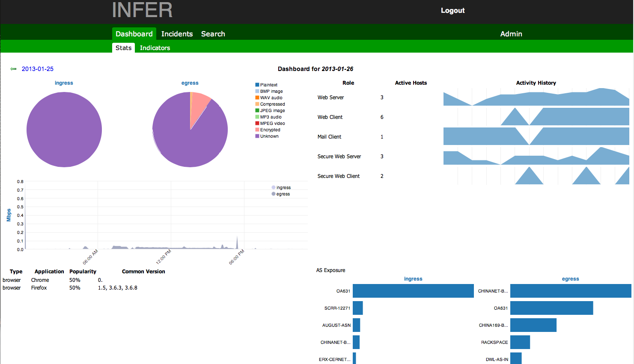Switch to the Incidents tab

pyautogui.click(x=177, y=34)
